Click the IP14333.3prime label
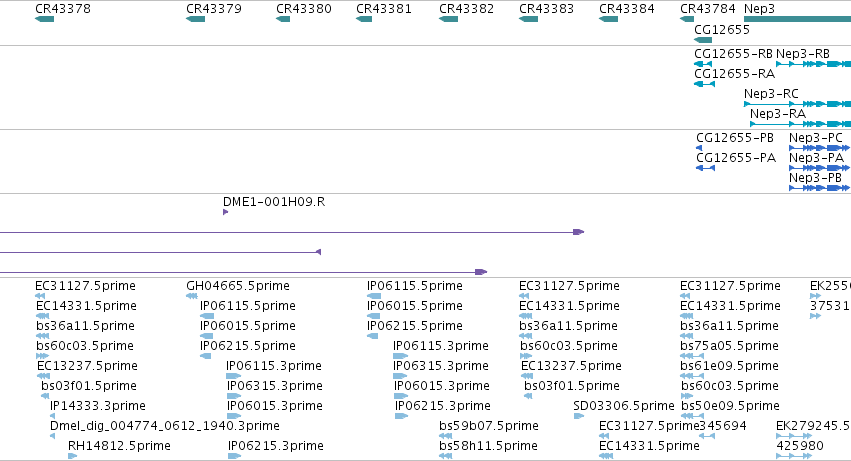 [98, 406]
